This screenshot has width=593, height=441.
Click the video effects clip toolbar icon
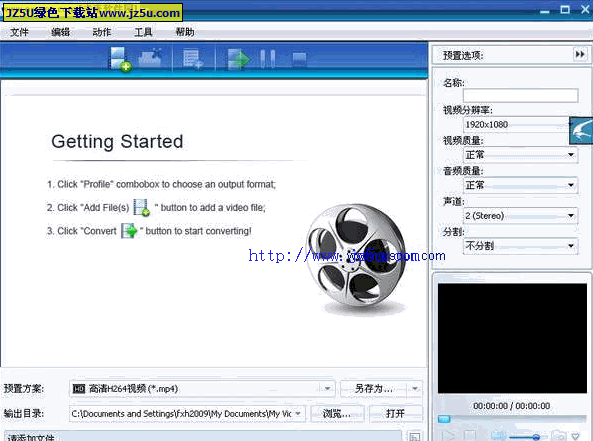point(151,58)
